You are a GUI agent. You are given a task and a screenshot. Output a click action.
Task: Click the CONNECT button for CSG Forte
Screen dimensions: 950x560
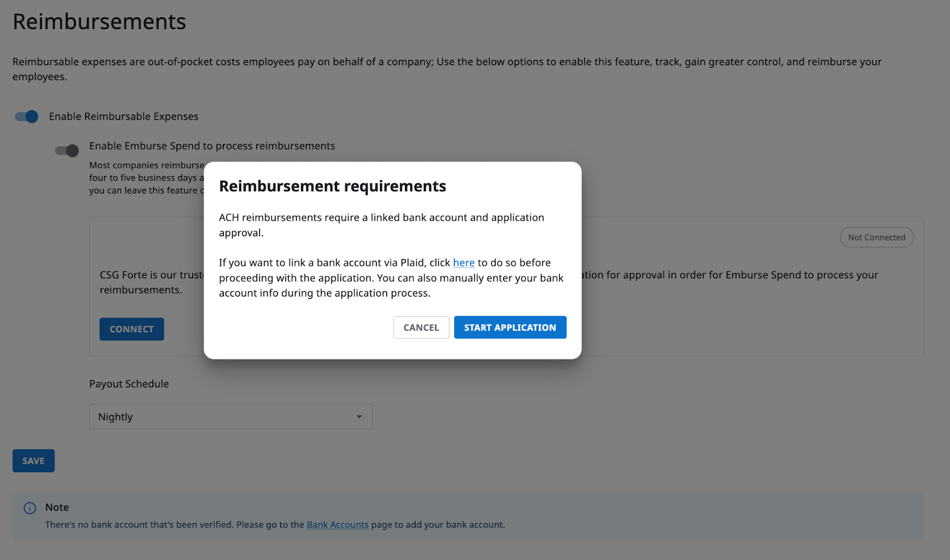(x=131, y=329)
